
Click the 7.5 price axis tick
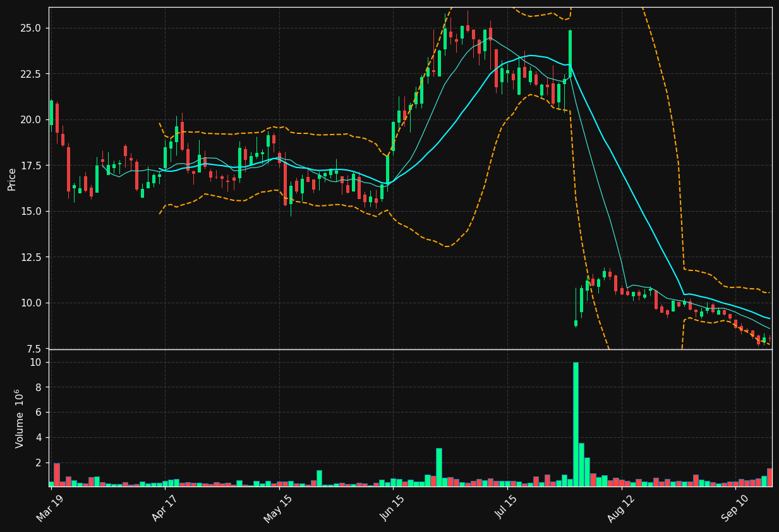(33, 349)
